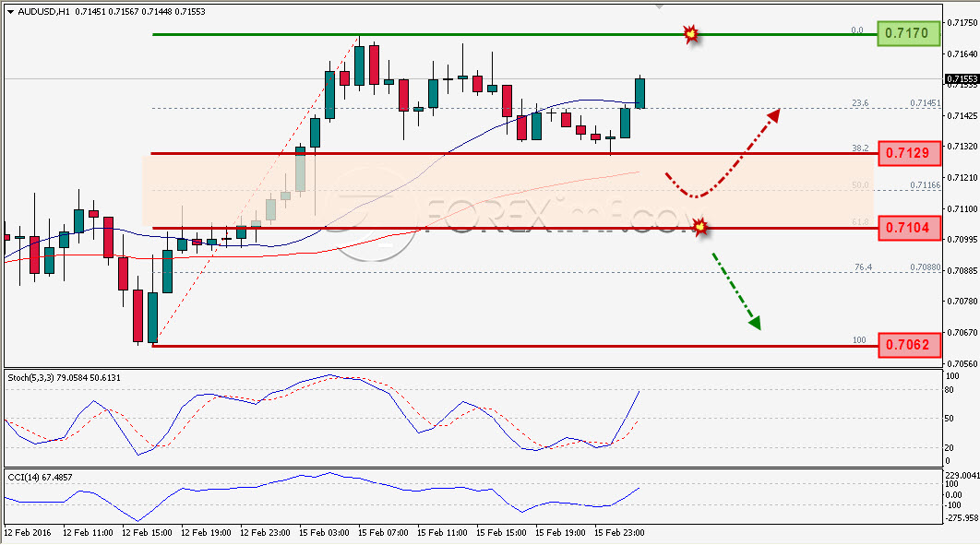Click -100 on the CCI scale
The image size is (980, 545).
[x=953, y=505]
